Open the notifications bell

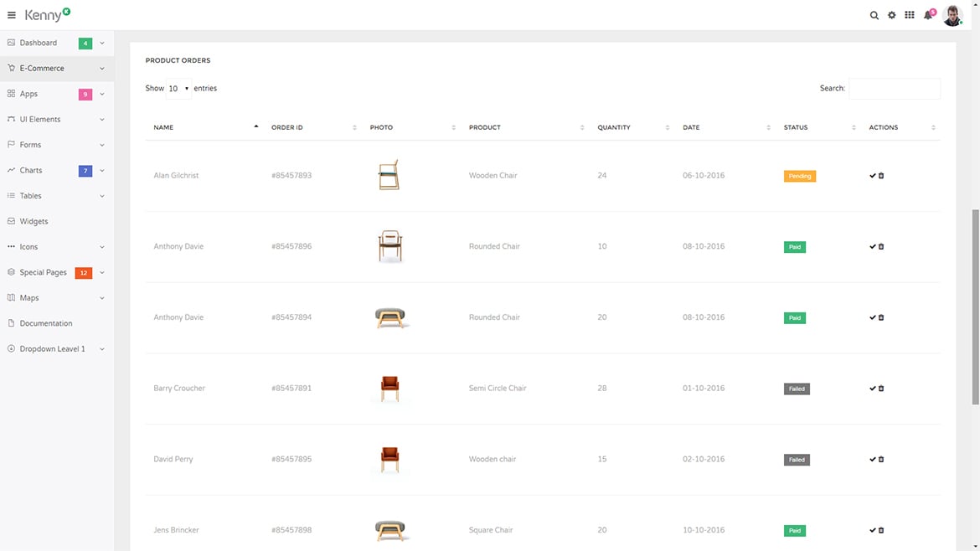(928, 14)
